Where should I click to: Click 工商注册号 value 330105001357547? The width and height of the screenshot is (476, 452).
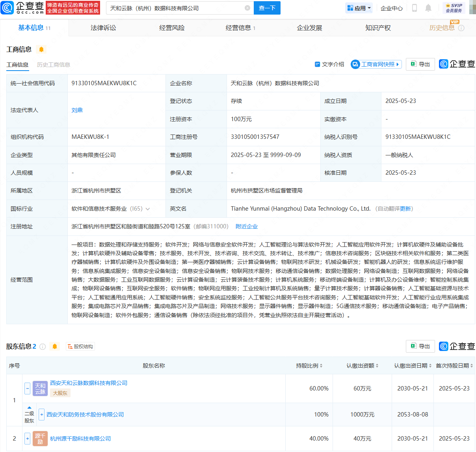(255, 137)
